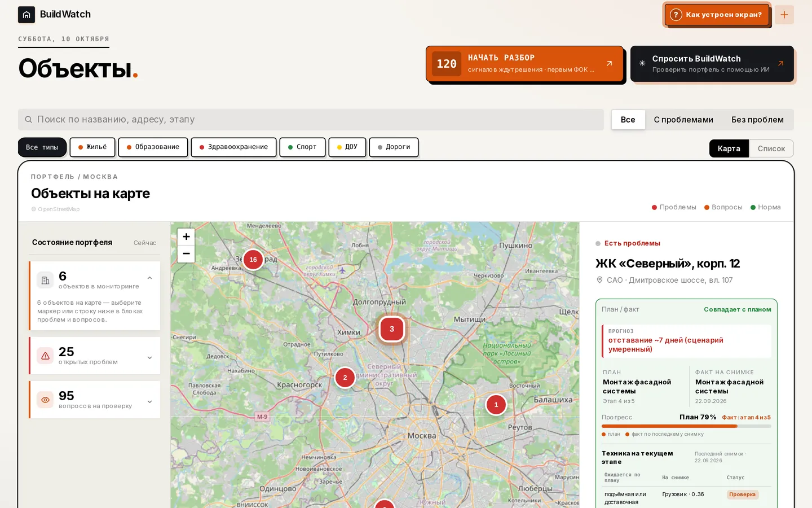Select map marker 1 near Реутов
This screenshot has height=508, width=812.
click(496, 405)
